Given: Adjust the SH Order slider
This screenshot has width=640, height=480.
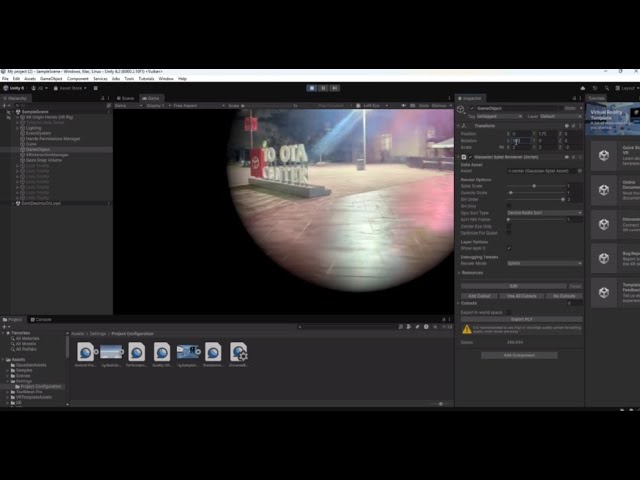Looking at the screenshot, I should pos(537,200).
